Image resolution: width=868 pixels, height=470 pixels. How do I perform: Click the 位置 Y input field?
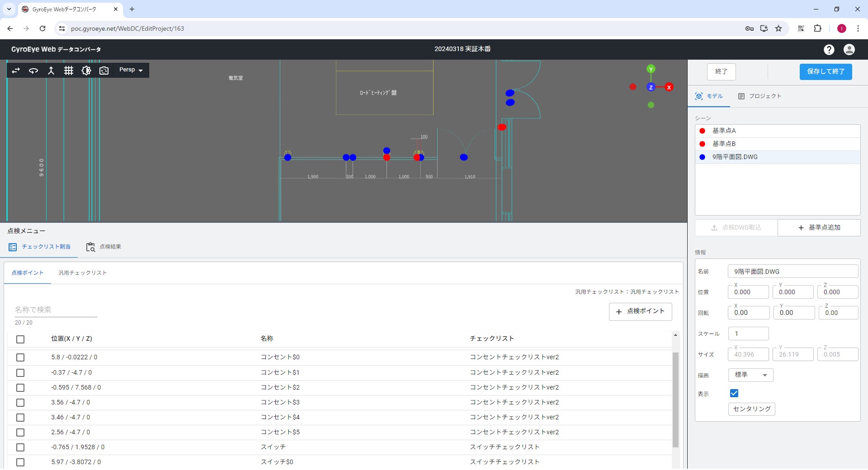tap(793, 292)
